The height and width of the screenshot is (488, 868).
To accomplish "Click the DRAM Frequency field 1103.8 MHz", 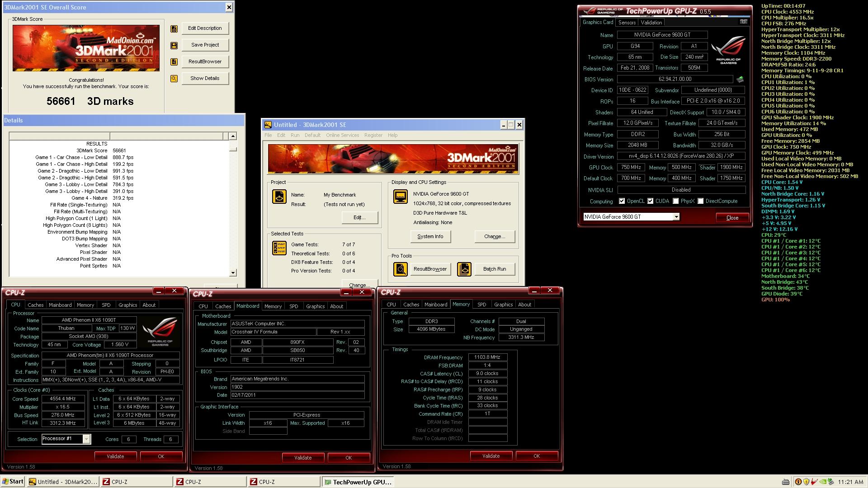I will coord(487,357).
